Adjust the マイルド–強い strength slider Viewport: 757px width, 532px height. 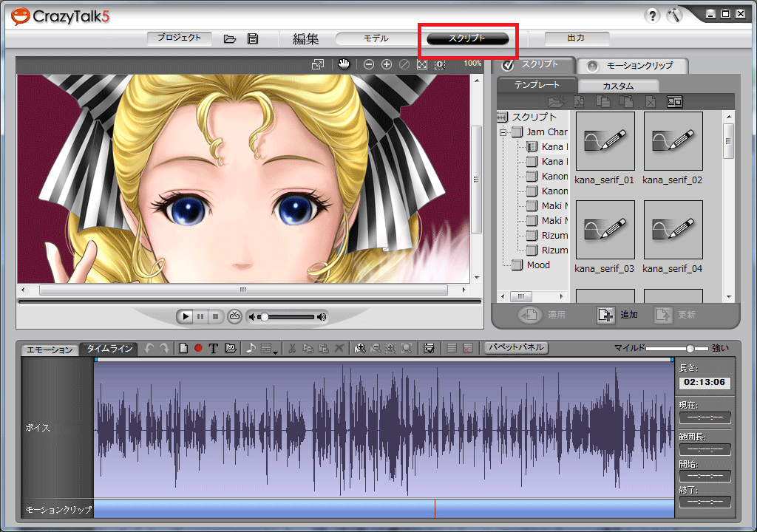677,348
